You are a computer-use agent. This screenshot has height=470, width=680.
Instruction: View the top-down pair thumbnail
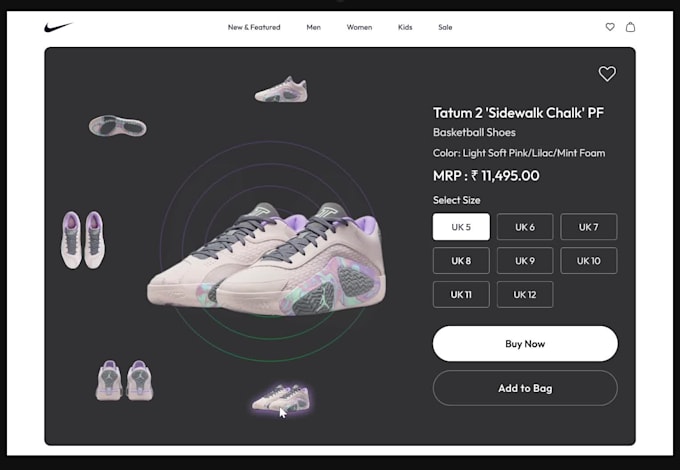[x=83, y=240]
